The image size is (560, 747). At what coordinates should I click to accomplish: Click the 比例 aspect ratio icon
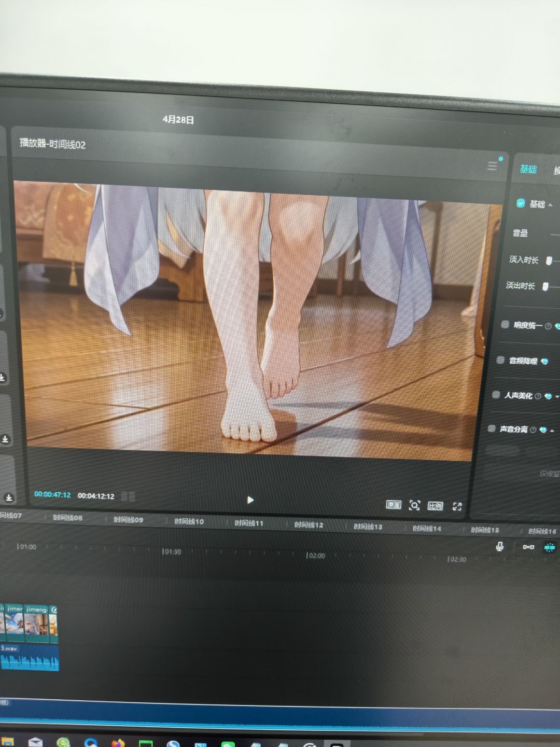coord(435,506)
